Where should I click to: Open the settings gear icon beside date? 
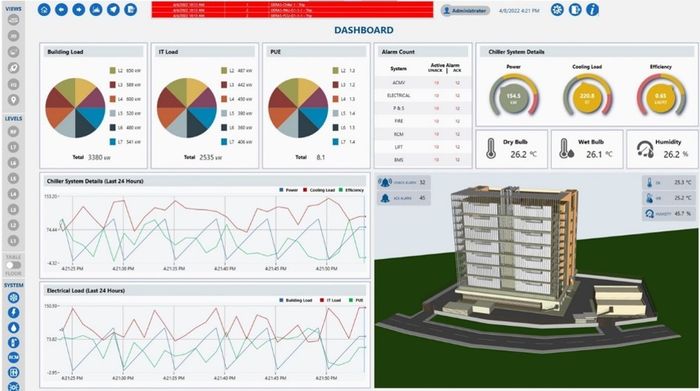(557, 9)
